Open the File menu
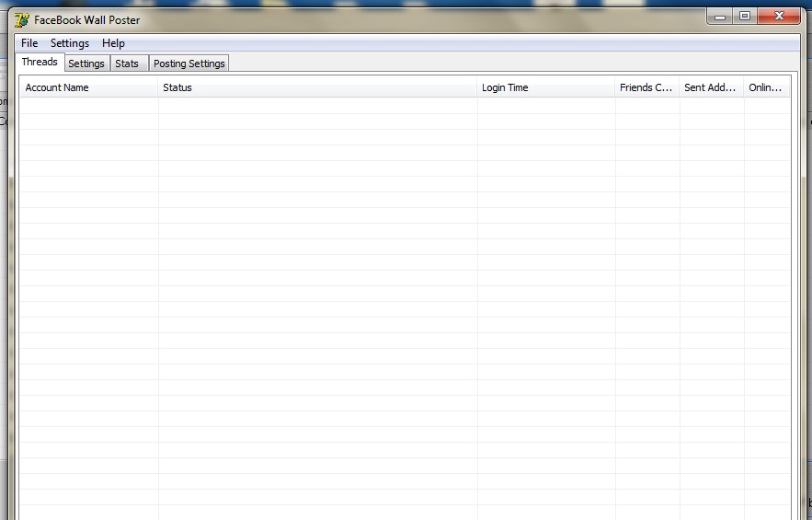The height and width of the screenshot is (520, 812). [29, 43]
